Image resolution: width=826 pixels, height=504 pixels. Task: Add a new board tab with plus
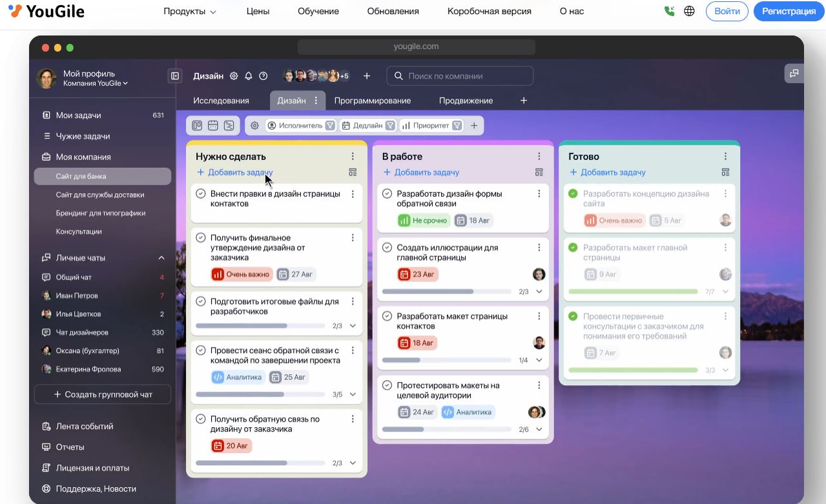[x=524, y=101]
